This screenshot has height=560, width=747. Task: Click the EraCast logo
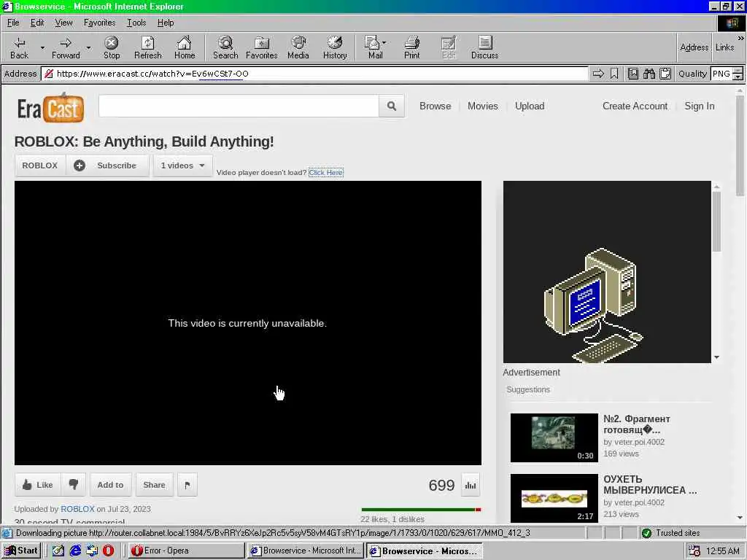point(51,108)
